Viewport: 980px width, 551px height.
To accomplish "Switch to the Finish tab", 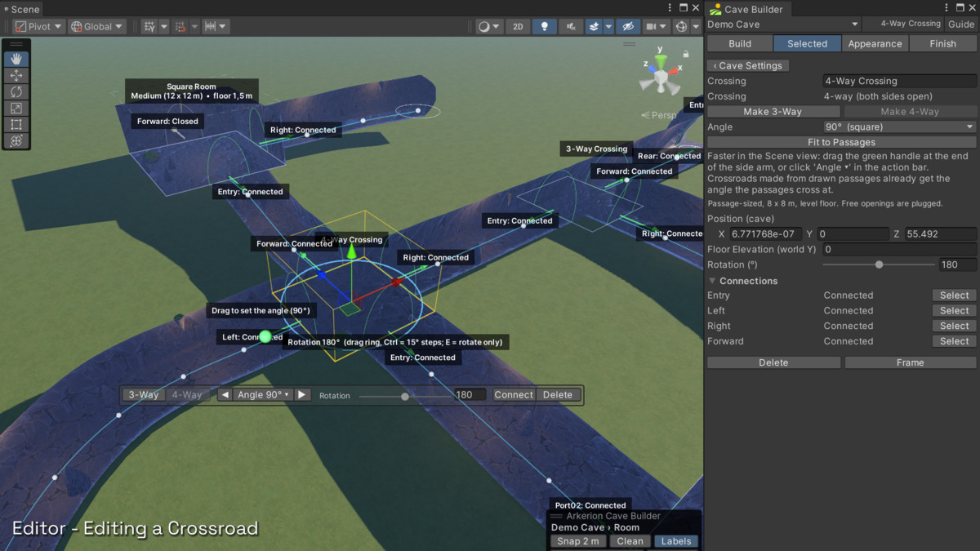I will pyautogui.click(x=942, y=43).
